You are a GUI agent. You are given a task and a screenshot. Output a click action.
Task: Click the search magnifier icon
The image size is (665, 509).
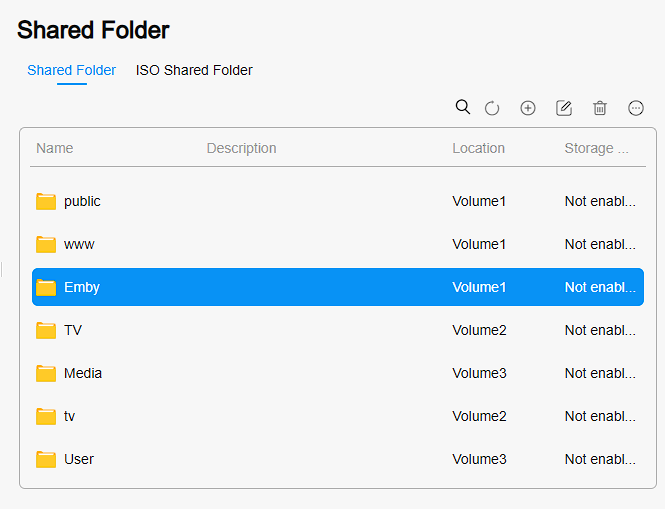(x=463, y=107)
